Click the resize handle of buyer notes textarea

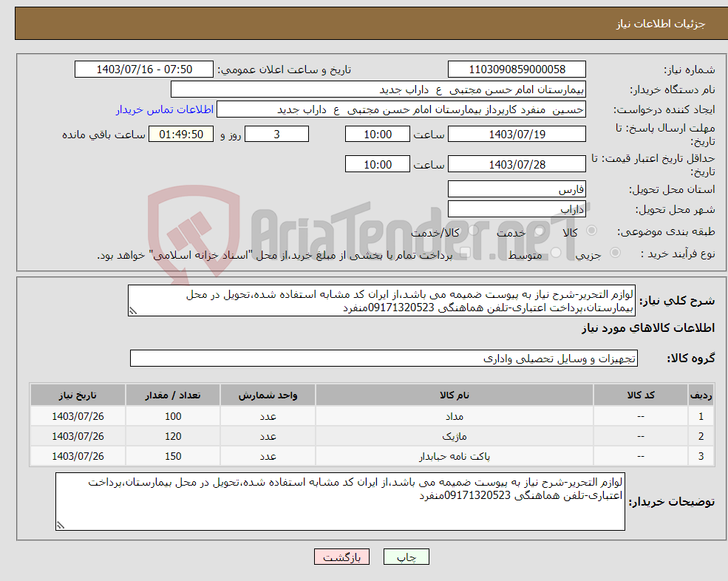pos(61,526)
